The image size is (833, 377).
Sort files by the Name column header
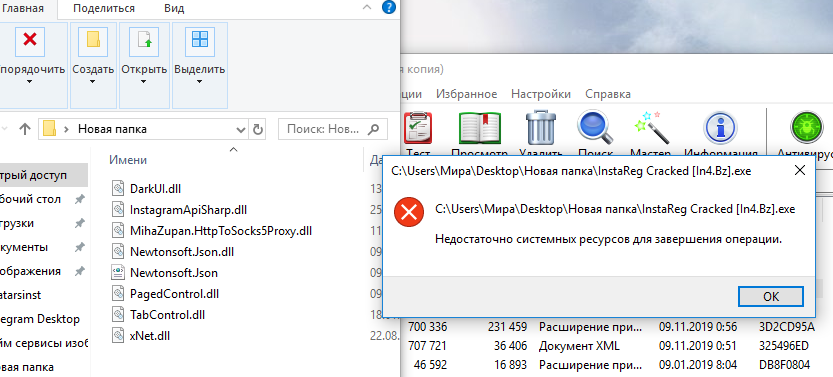[128, 160]
